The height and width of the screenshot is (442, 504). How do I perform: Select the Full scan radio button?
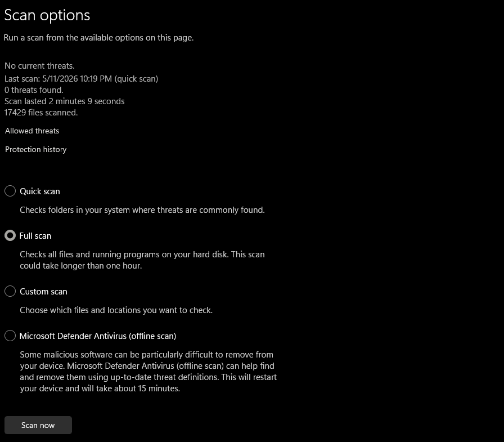(10, 236)
